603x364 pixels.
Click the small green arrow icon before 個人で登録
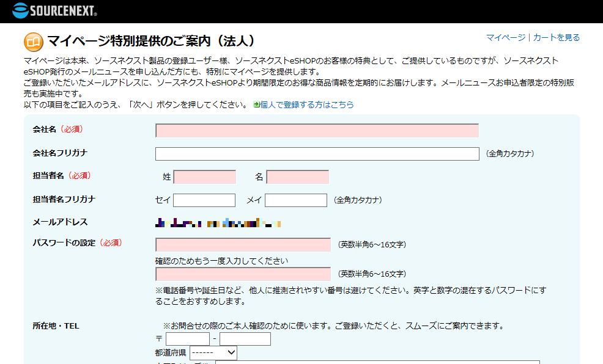[256, 105]
